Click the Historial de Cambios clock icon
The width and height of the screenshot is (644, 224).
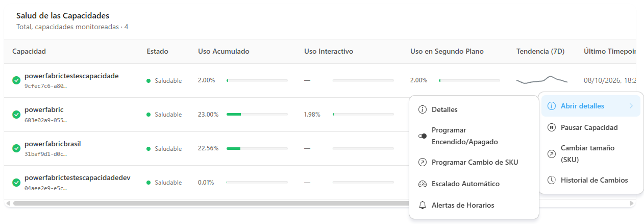pyautogui.click(x=551, y=180)
